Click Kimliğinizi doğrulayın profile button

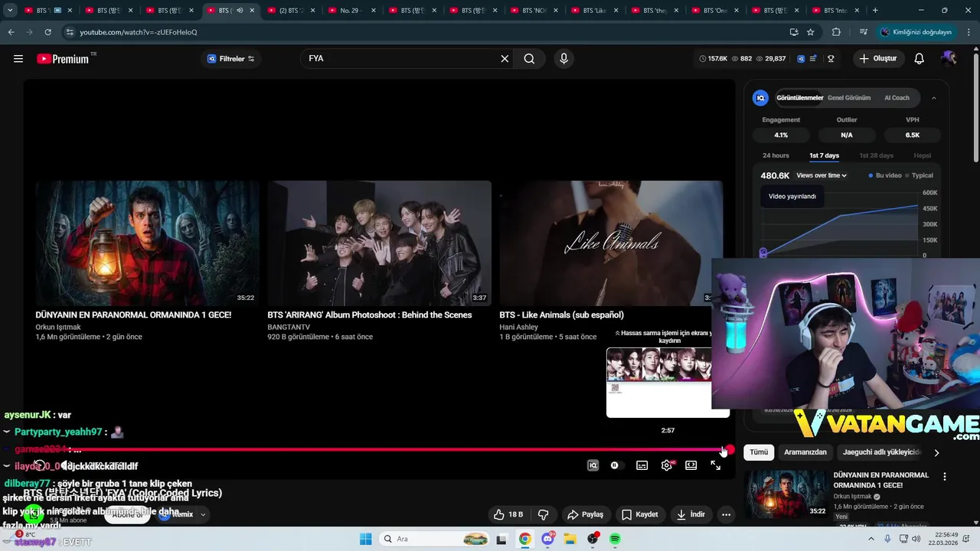(916, 32)
